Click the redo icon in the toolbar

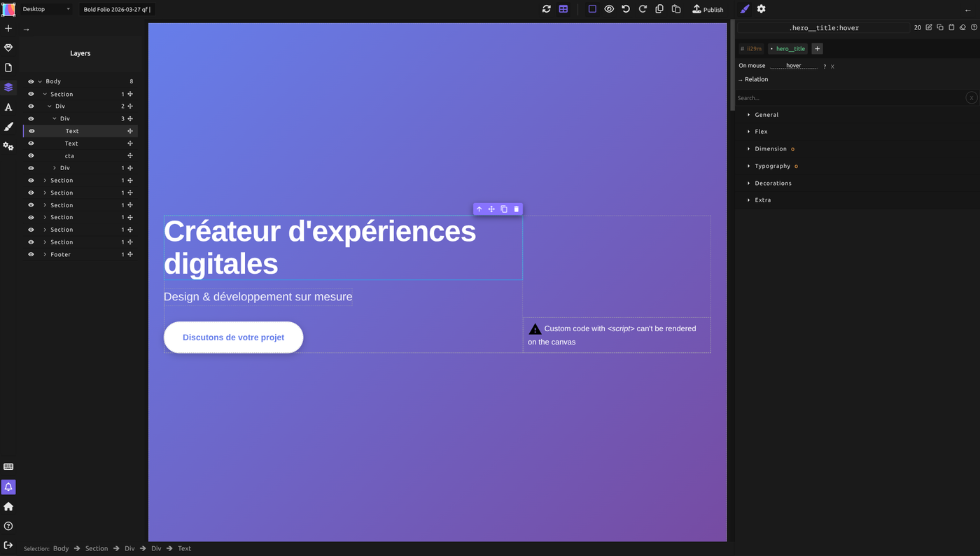coord(642,9)
